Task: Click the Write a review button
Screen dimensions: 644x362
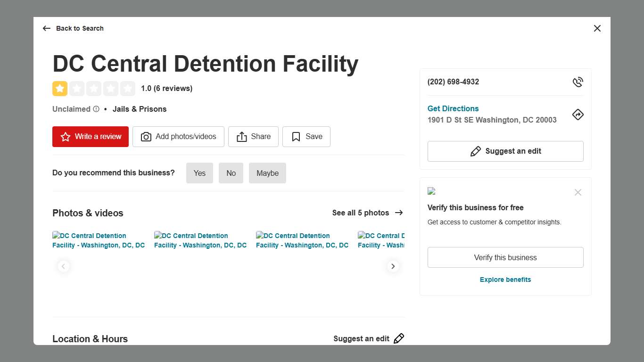Action: [90, 137]
